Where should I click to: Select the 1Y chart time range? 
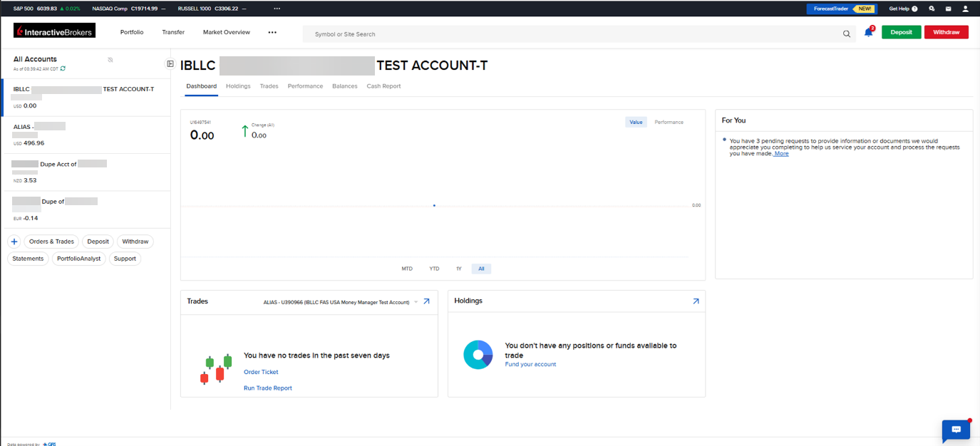(x=459, y=269)
